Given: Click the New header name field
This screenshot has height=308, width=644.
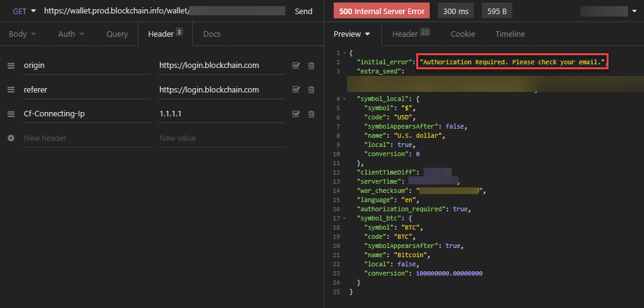Looking at the screenshot, I should [86, 138].
